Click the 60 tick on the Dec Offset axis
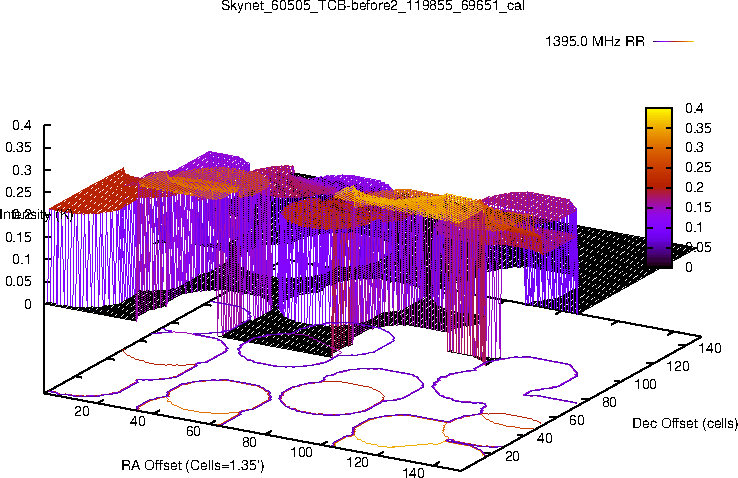Image resolution: width=738 pixels, height=478 pixels. [577, 420]
